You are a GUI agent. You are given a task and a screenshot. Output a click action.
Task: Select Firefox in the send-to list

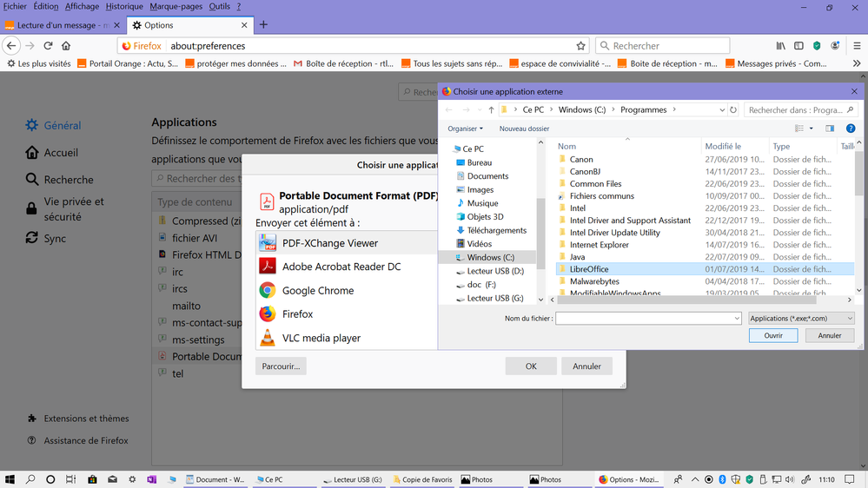click(x=347, y=314)
